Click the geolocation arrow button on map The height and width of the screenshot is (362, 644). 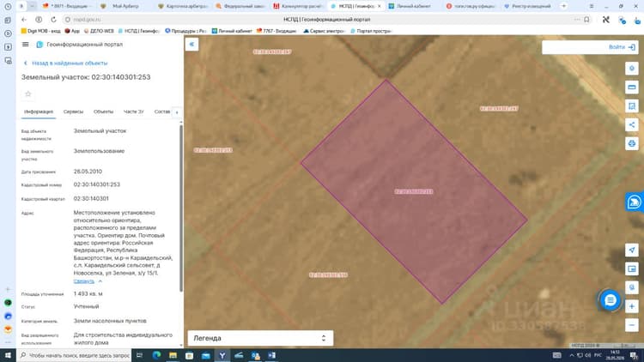coord(632,250)
